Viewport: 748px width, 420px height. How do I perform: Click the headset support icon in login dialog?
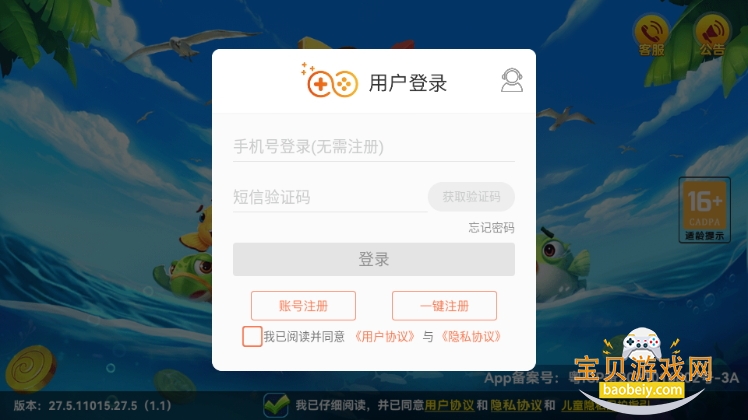pyautogui.click(x=511, y=81)
